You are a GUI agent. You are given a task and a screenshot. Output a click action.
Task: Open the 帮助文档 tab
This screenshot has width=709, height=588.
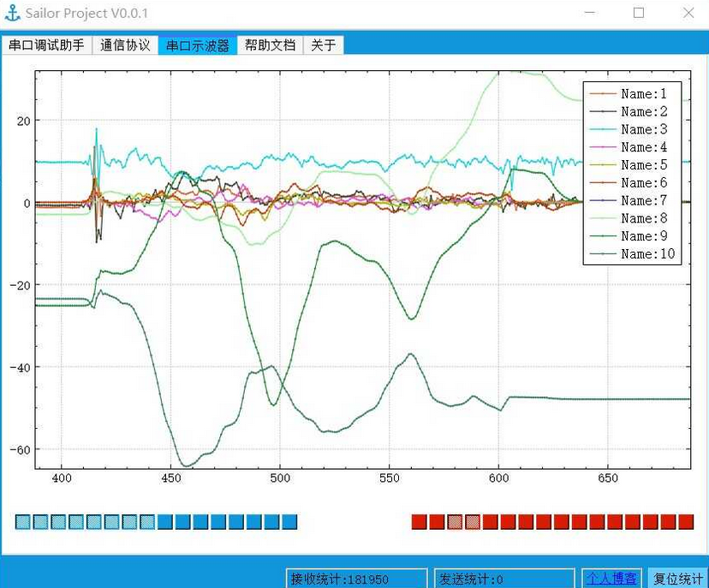point(270,45)
